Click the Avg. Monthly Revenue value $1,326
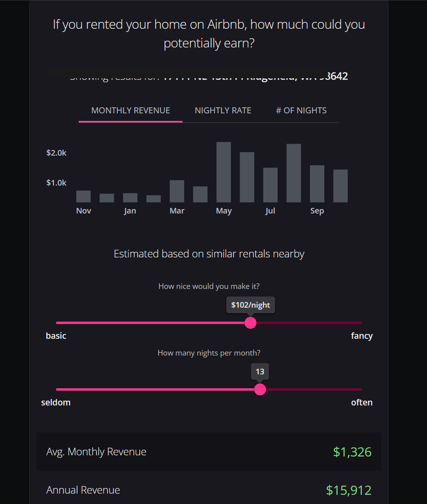The height and width of the screenshot is (504, 427). pyautogui.click(x=352, y=452)
